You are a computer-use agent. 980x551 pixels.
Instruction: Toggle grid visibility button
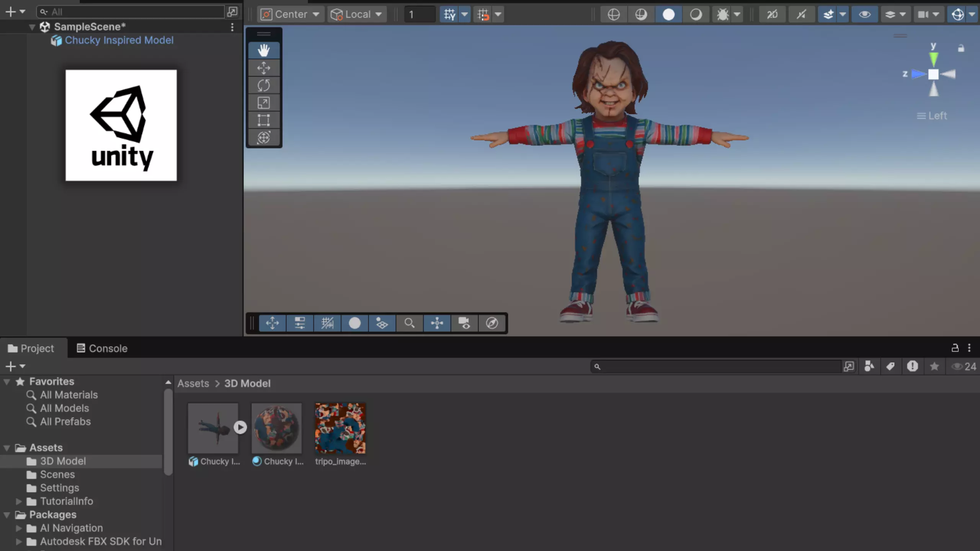pos(449,15)
